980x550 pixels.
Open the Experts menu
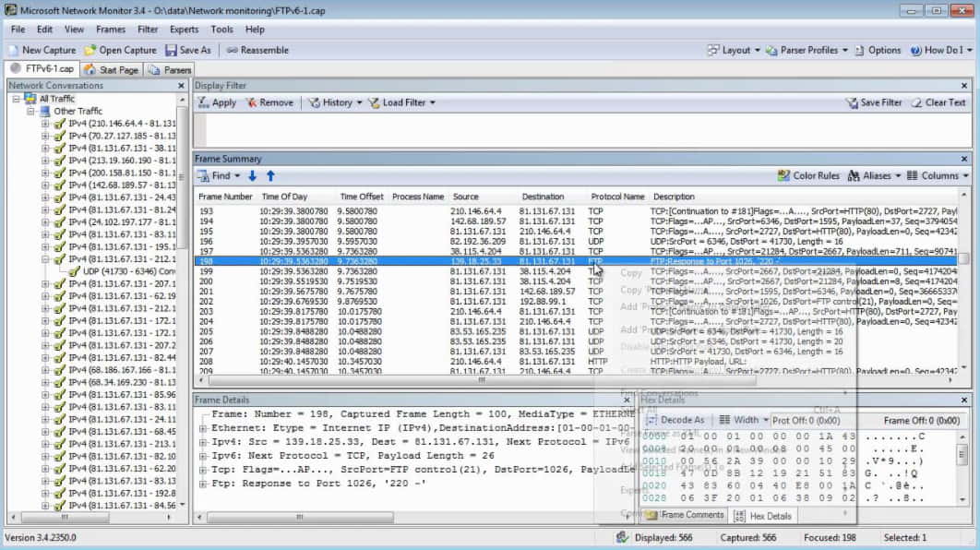184,30
